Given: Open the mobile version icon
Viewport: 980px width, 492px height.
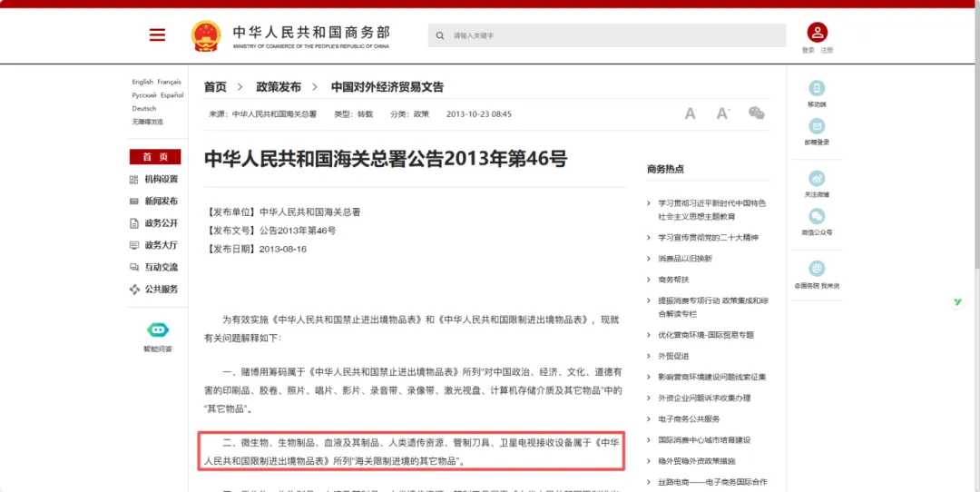Looking at the screenshot, I should click(817, 88).
